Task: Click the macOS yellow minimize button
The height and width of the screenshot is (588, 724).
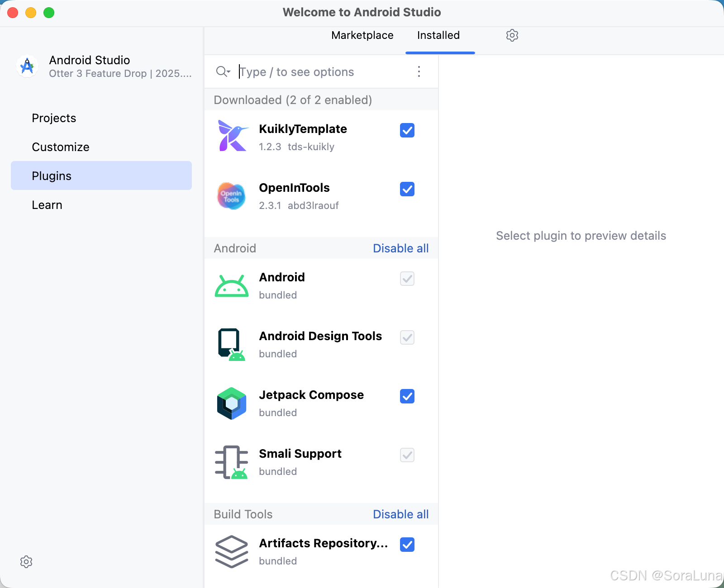Action: [31, 13]
